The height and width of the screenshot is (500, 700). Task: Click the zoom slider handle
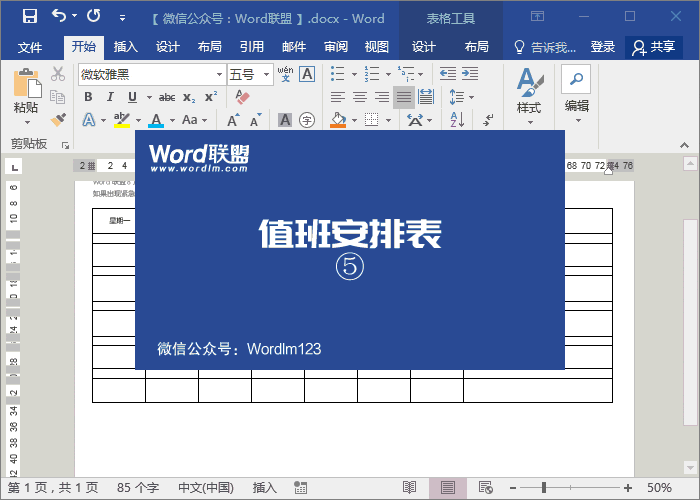544,488
